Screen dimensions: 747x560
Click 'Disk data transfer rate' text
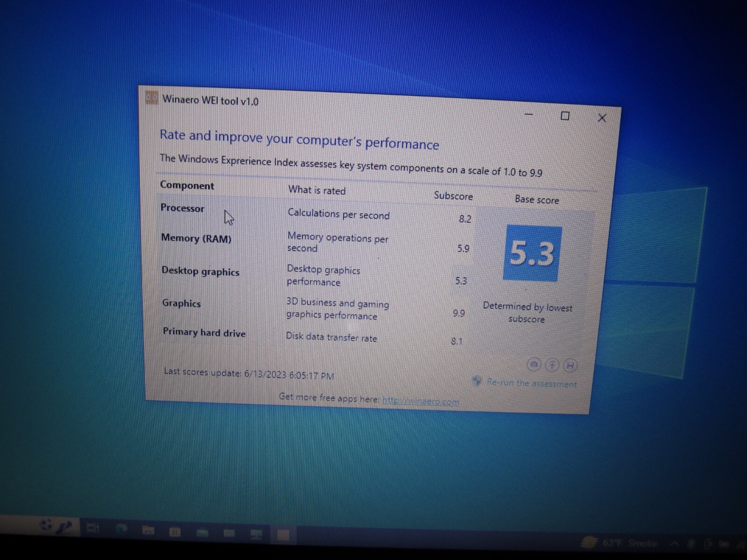coord(331,337)
